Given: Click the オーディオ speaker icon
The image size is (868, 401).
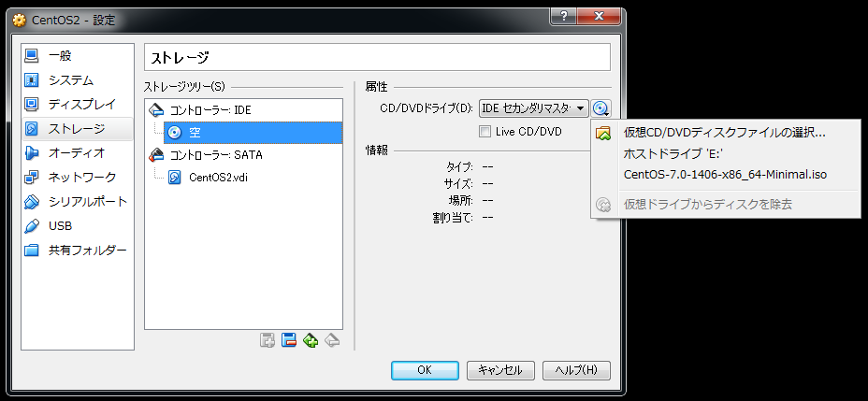Looking at the screenshot, I should point(32,153).
